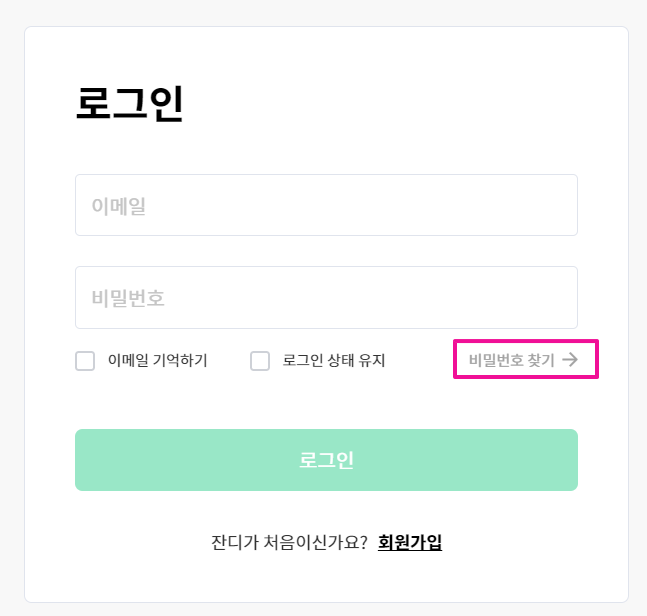This screenshot has height=616, width=647.
Task: Select the email placeholder text 이메일
Action: point(120,206)
